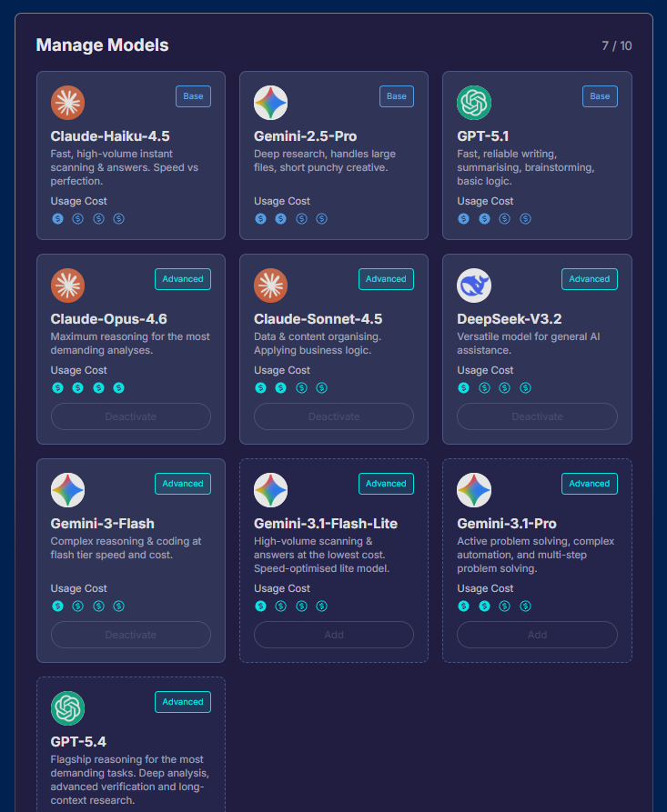Click the DeepSeek-V3.2 whale logo
Screen dimensions: 667x812
pos(474,286)
